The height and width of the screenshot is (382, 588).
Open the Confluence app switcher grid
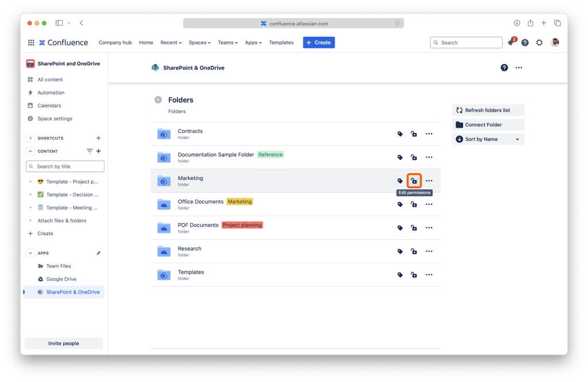pos(31,42)
